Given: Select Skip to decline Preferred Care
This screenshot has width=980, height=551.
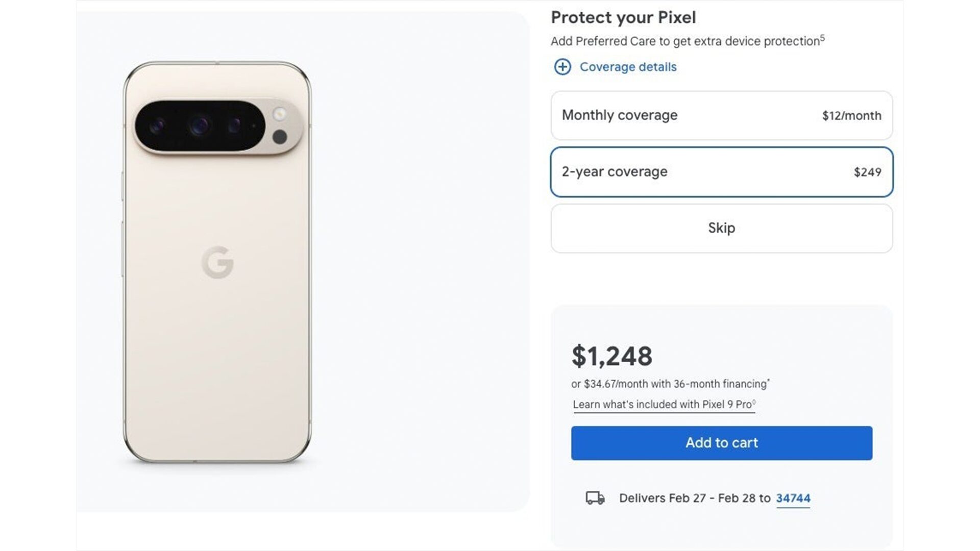Looking at the screenshot, I should click(x=721, y=228).
